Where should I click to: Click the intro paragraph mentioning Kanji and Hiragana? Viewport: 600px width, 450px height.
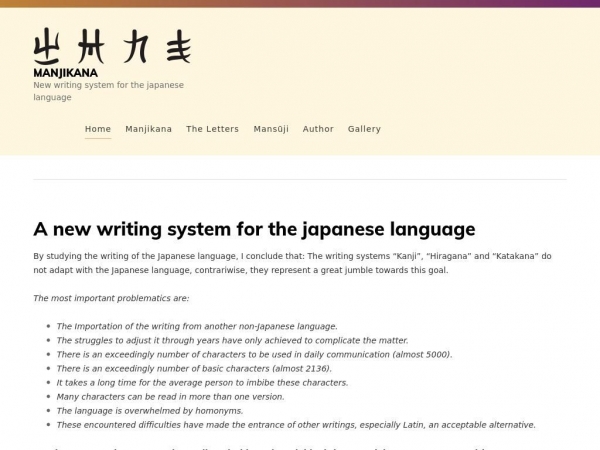(292, 263)
